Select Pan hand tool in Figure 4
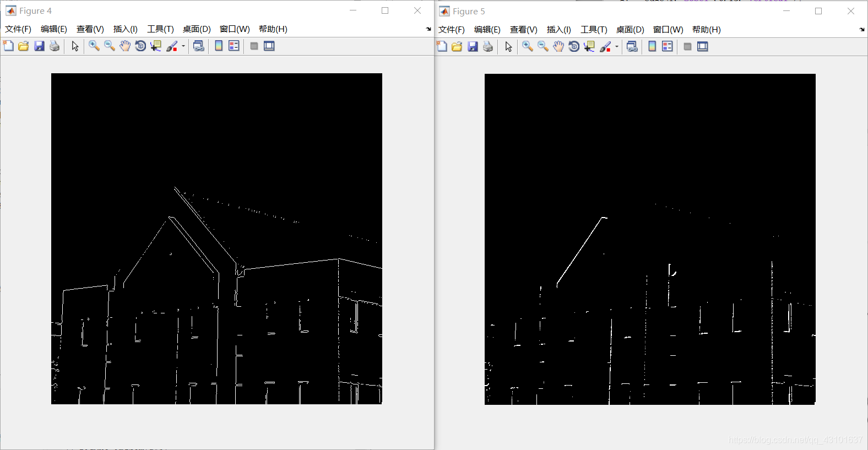The image size is (868, 450). coord(125,46)
